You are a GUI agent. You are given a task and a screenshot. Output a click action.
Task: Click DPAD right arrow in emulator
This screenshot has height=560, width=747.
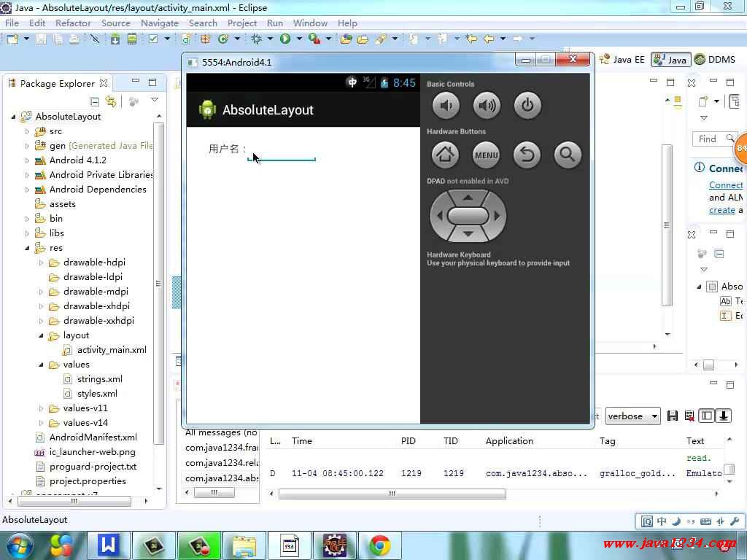pyautogui.click(x=497, y=216)
